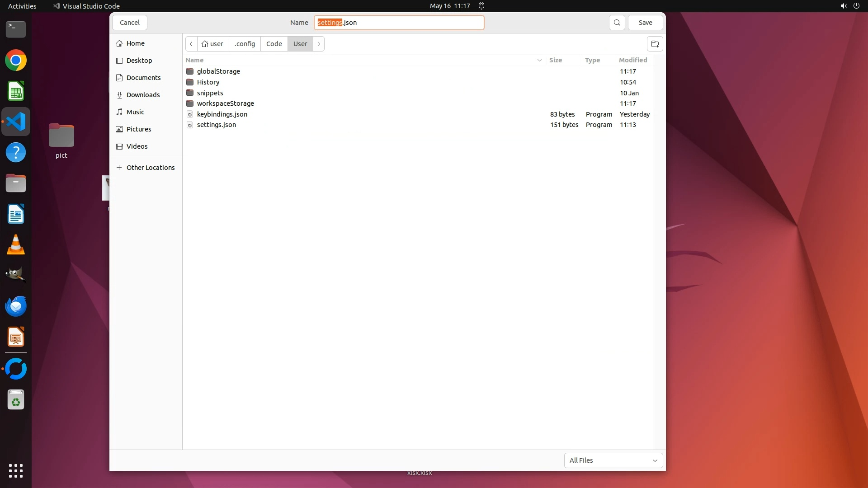Viewport: 868px width, 488px height.
Task: Open the Downloads sidebar location
Action: point(143,95)
